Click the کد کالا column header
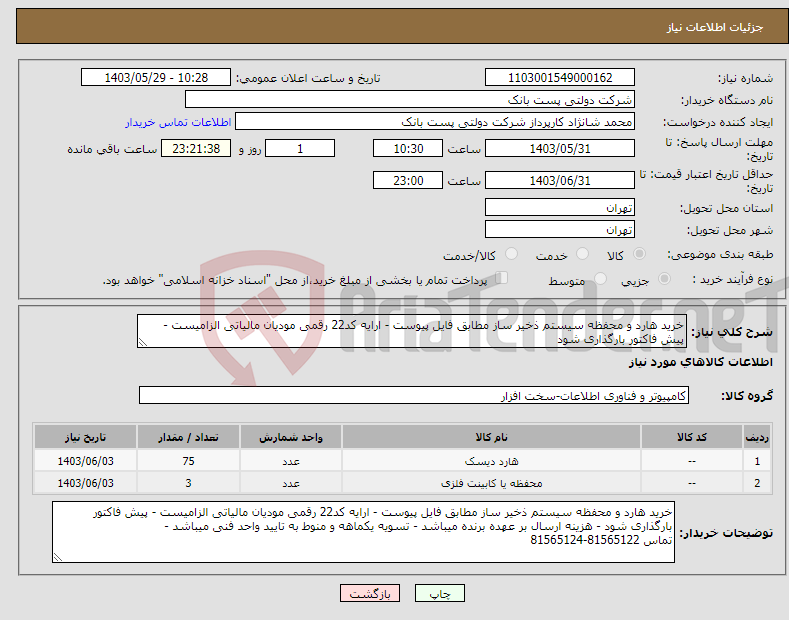This screenshot has width=789, height=620. point(692,437)
